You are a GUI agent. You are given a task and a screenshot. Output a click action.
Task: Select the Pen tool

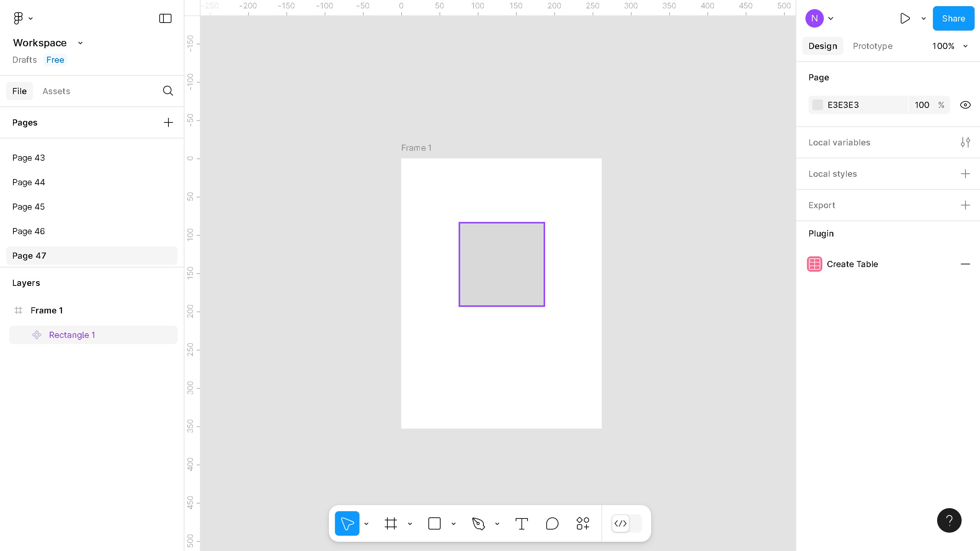coord(478,523)
